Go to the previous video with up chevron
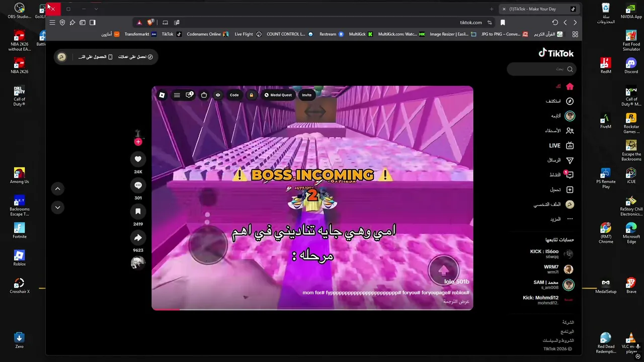 (57, 189)
